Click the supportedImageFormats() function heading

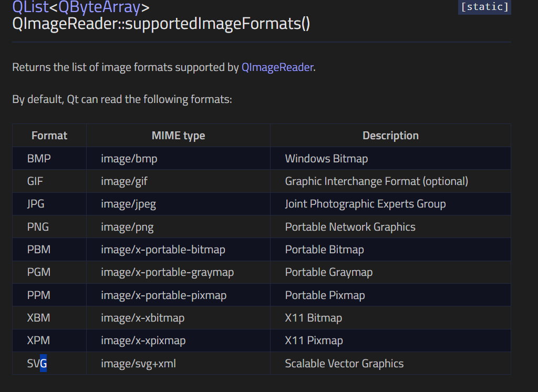pyautogui.click(x=161, y=24)
